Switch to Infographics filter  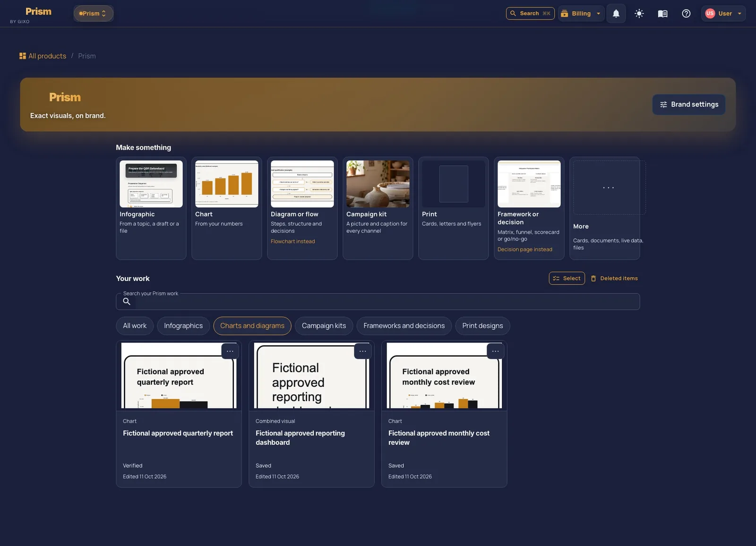tap(183, 326)
